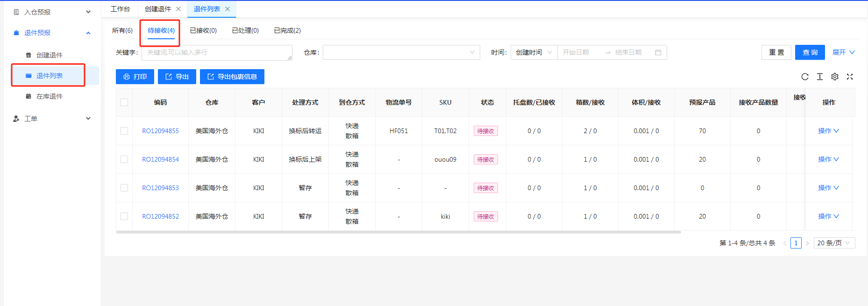Open the 20 条/页 page size dropdown
The height and width of the screenshot is (306, 868).
click(x=833, y=243)
